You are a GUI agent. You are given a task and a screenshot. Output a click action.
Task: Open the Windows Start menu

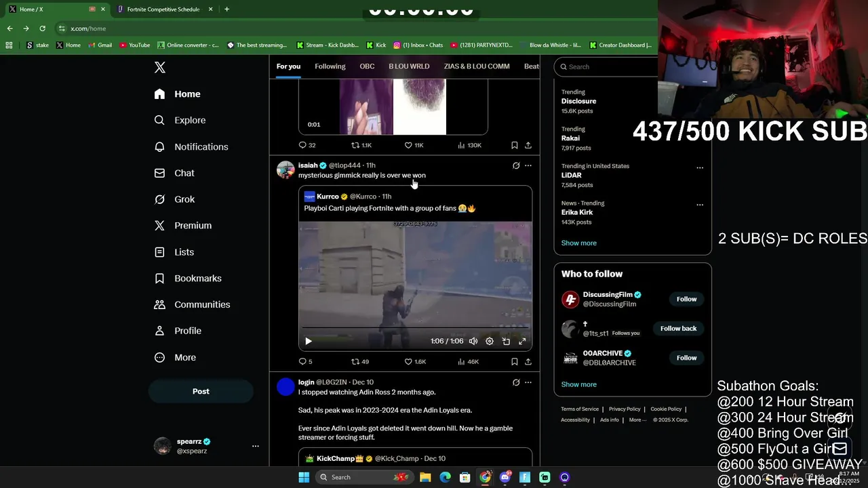(304, 477)
